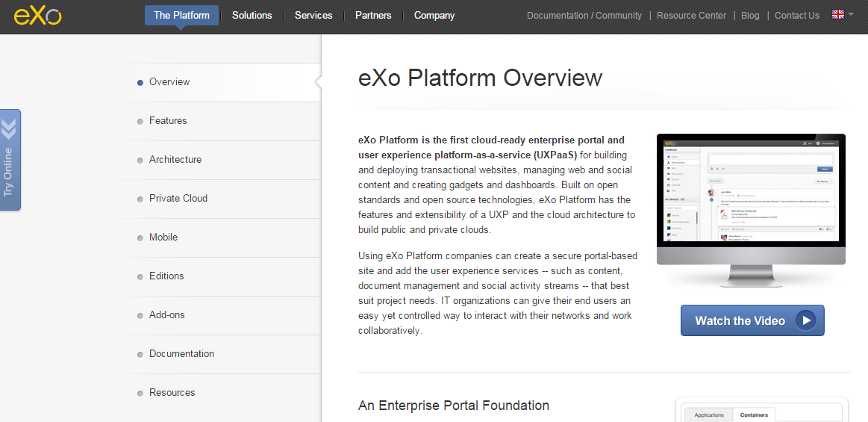Select Overview in the sidebar

[x=218, y=82]
